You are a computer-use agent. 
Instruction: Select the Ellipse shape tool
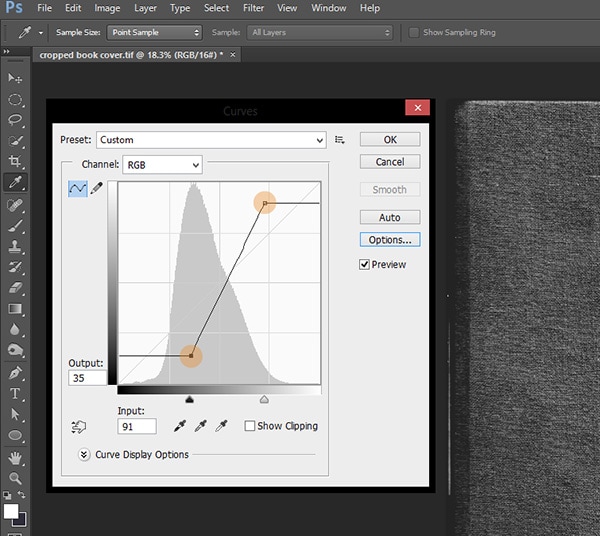15,435
